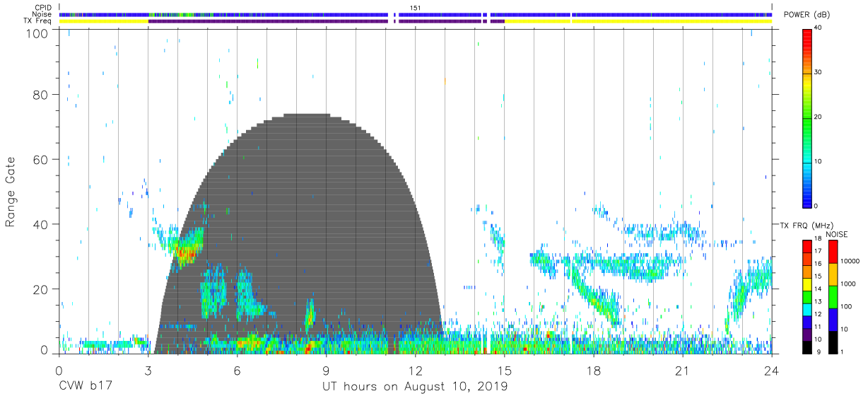This screenshot has width=868, height=401.
Task: Click the TX FRQ (MHz) color bar
Action: (x=808, y=296)
